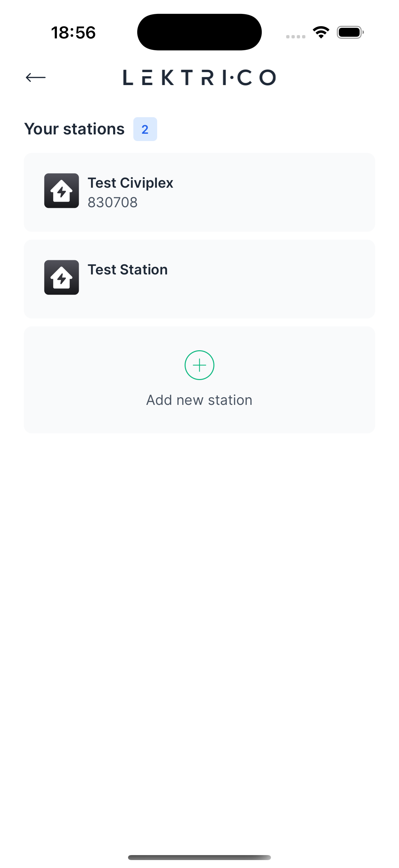Screen dimensions: 399x868
Task: Tap the battery status icon
Action: point(350,32)
